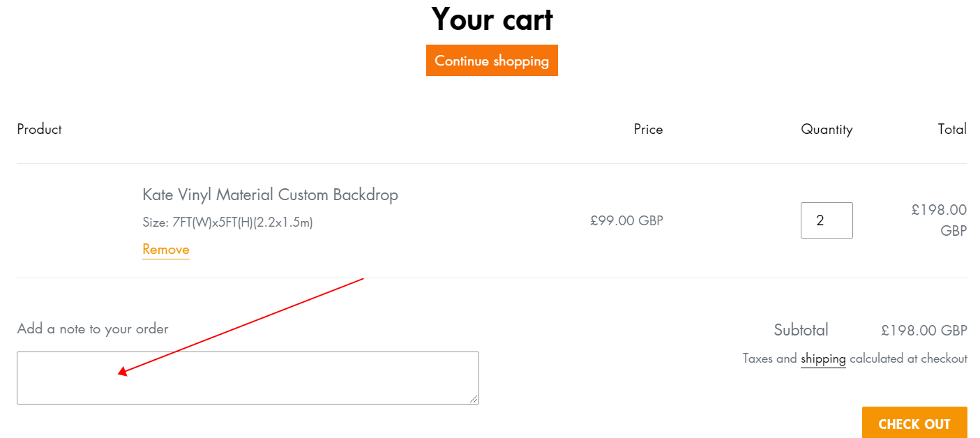Viewport: 980px width, 438px height.
Task: Click the Total column header
Action: pyautogui.click(x=952, y=129)
